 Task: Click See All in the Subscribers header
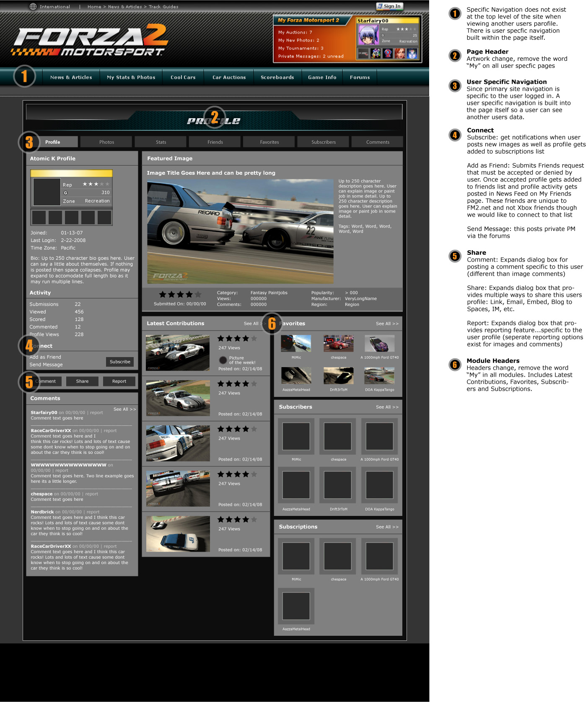click(387, 407)
